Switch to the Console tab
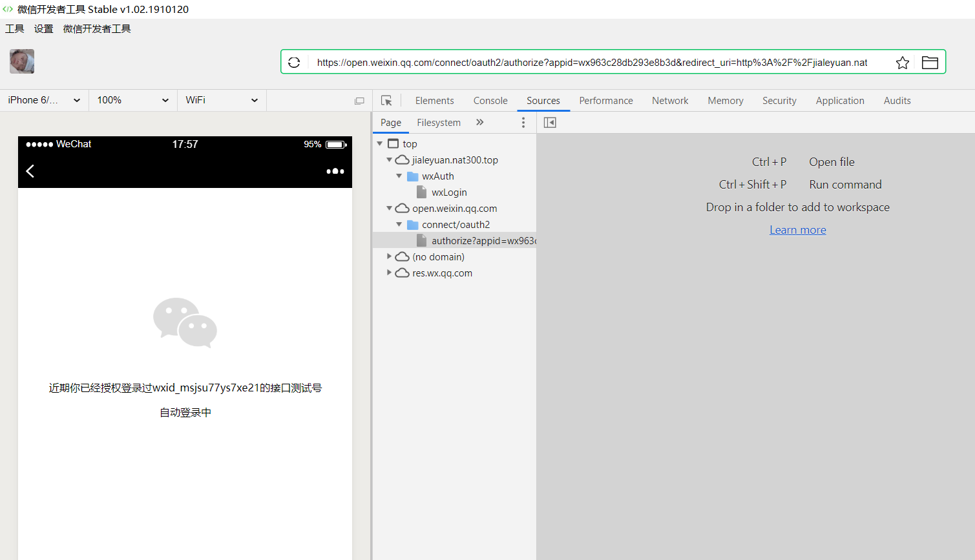 490,101
